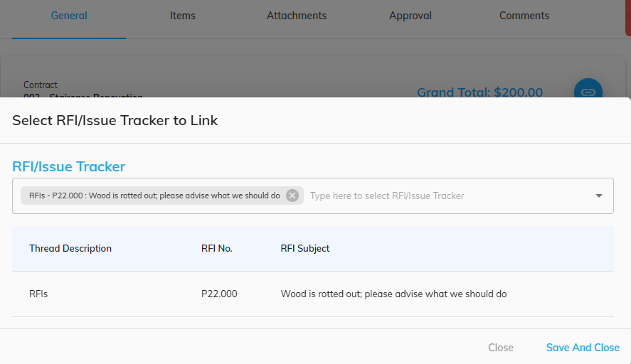This screenshot has width=631, height=364.
Task: Click Save And Close
Action: (583, 348)
